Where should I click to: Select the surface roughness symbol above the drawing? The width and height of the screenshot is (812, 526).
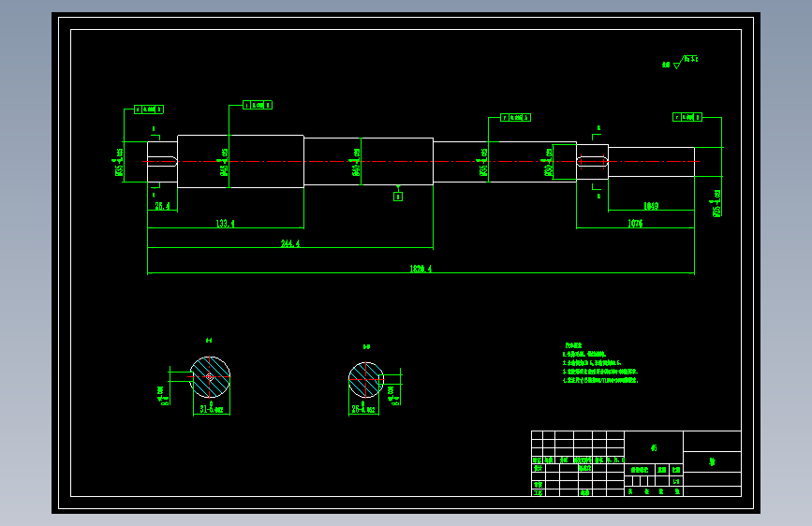pyautogui.click(x=680, y=62)
